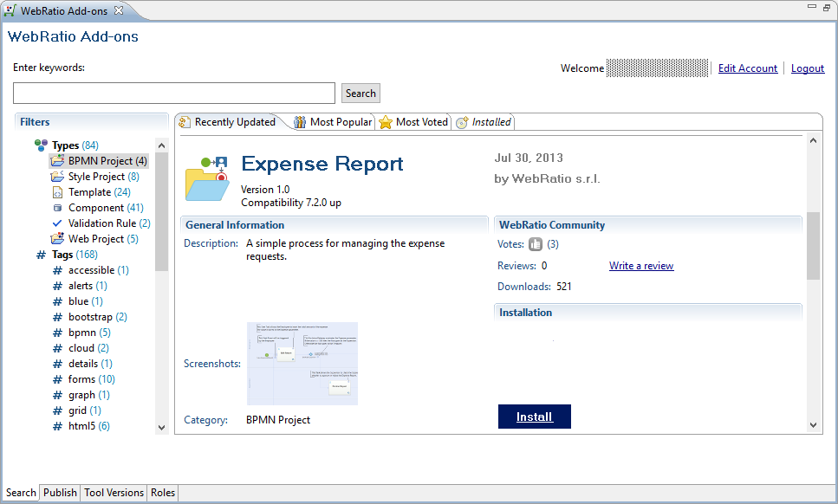Click the Filters scroll down arrow
This screenshot has height=504, width=838.
click(161, 428)
